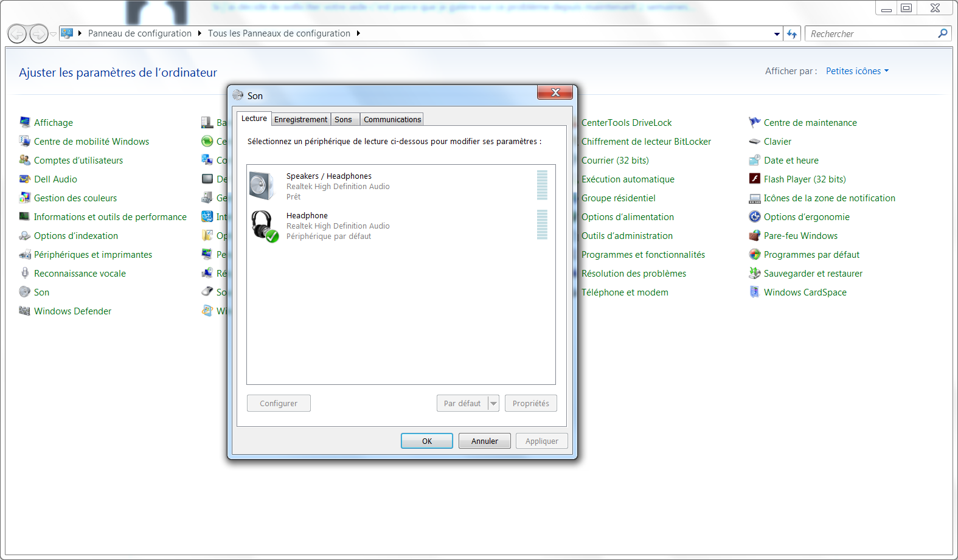
Task: Click the OK button
Action: 427,441
